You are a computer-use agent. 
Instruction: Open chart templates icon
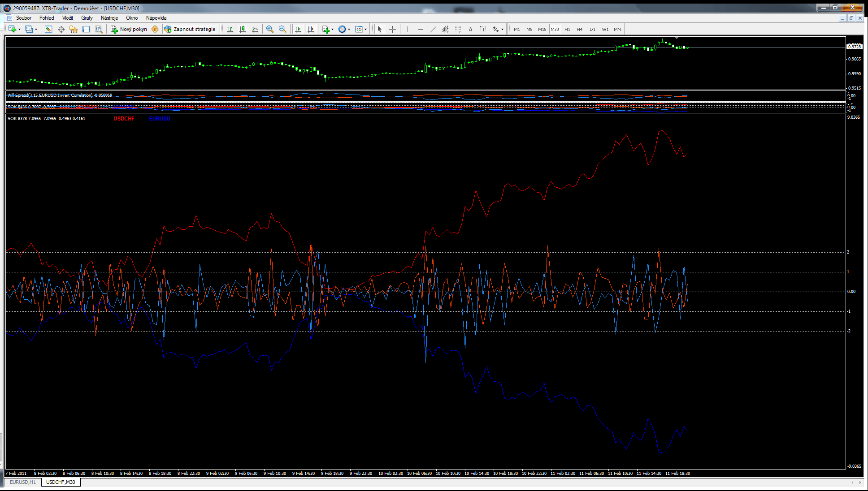(x=359, y=29)
